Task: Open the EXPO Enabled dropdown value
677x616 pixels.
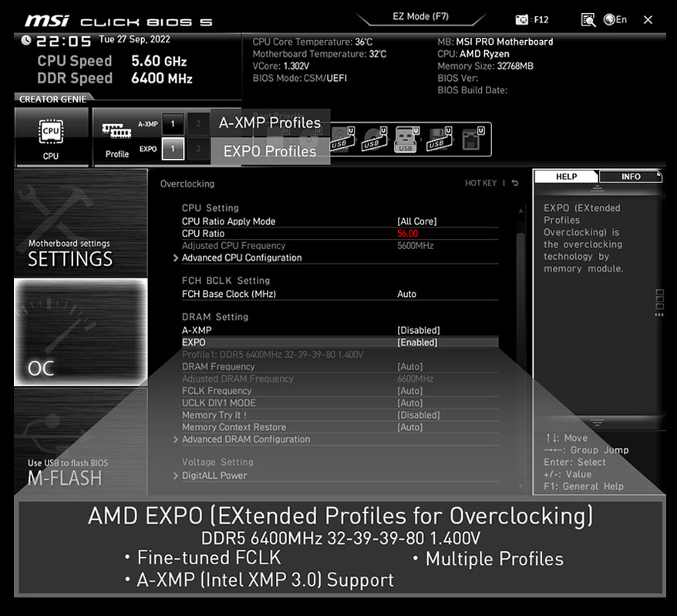Action: pyautogui.click(x=417, y=342)
